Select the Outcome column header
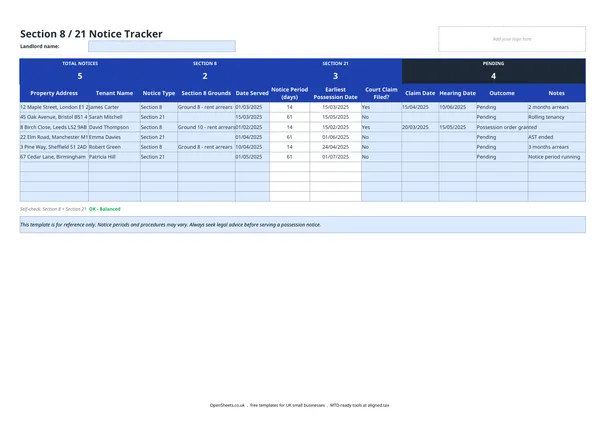The image size is (600, 424). 502,93
